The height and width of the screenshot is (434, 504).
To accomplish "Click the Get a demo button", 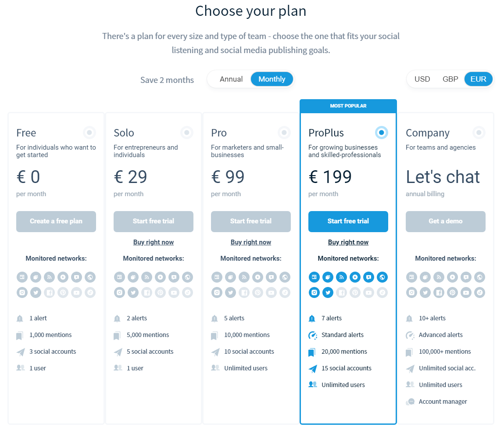I will [446, 222].
